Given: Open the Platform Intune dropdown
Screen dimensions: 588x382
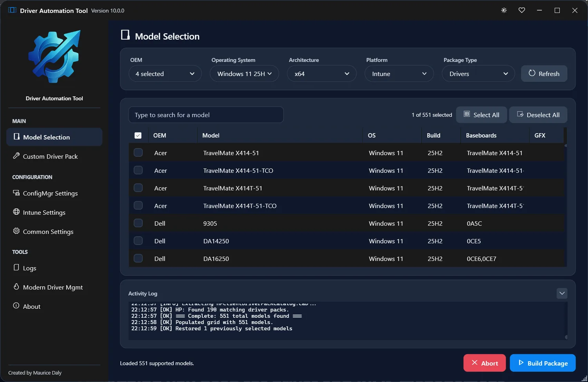Looking at the screenshot, I should [x=399, y=74].
